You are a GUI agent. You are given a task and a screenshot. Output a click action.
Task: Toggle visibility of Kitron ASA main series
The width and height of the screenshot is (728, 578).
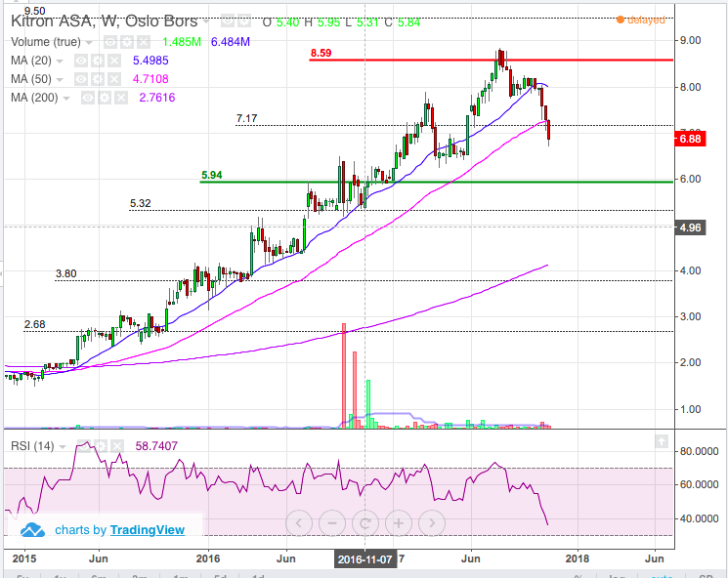point(228,21)
